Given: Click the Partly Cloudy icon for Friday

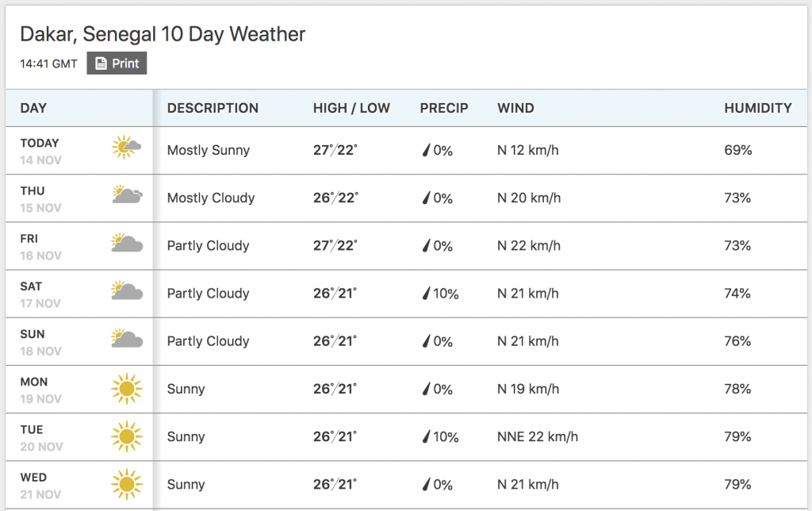Looking at the screenshot, I should tap(127, 242).
